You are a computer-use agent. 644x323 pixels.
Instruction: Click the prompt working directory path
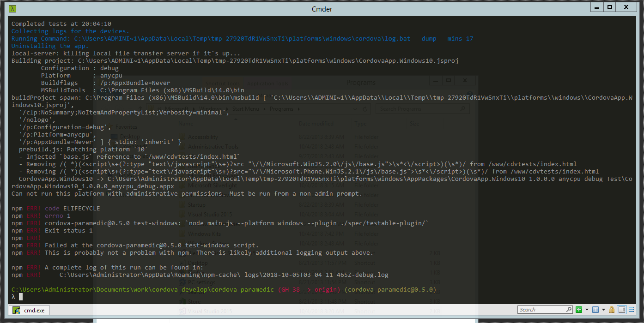click(143, 290)
